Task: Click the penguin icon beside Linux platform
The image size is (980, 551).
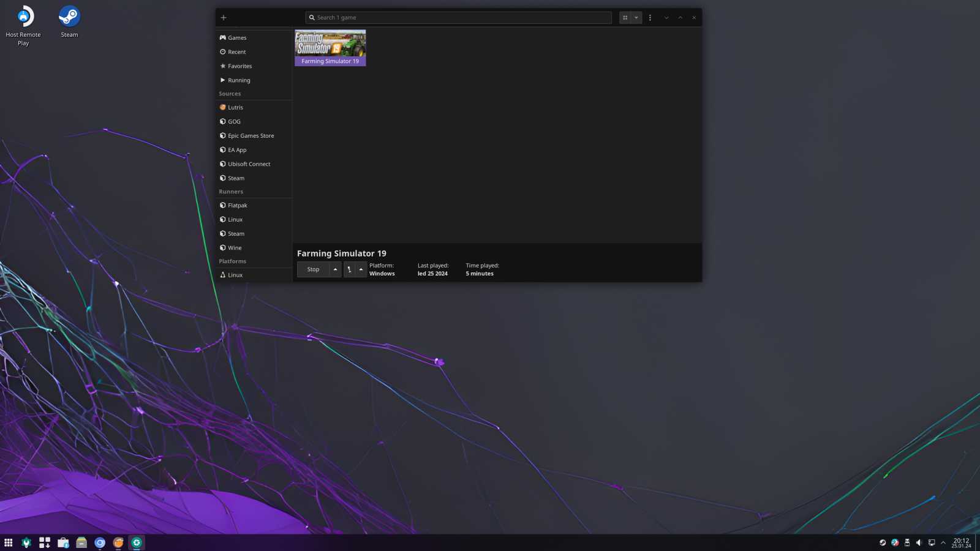Action: (223, 275)
